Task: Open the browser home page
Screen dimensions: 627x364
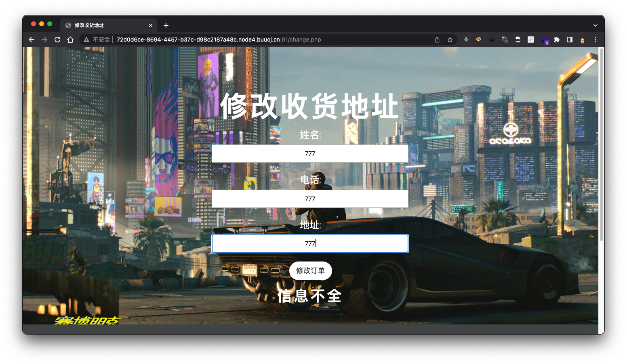Action: 70,40
